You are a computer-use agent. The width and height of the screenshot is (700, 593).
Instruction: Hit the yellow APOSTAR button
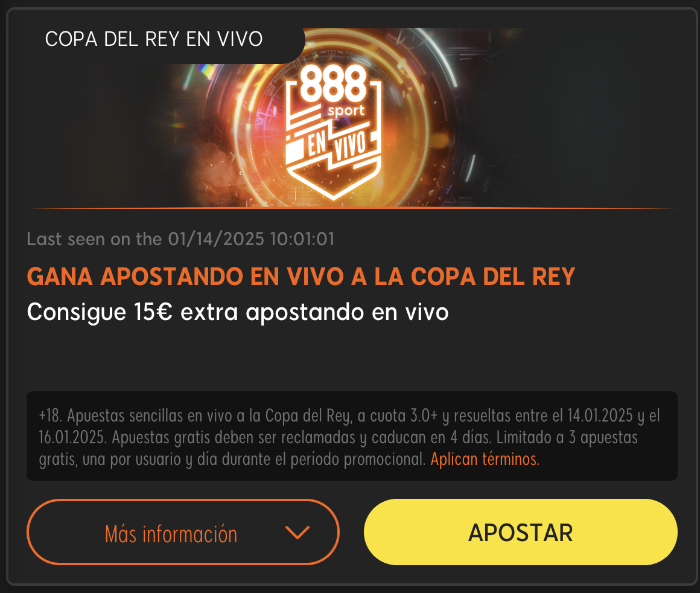521,532
